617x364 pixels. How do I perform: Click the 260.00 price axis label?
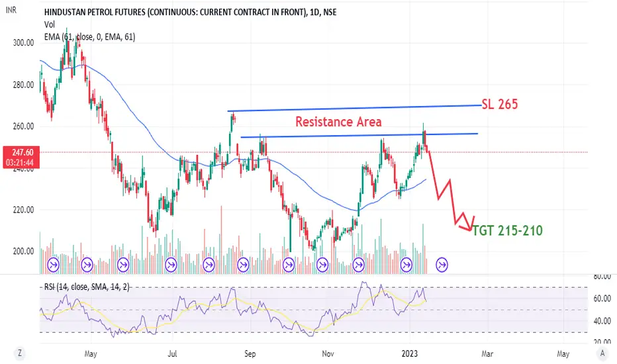point(24,126)
